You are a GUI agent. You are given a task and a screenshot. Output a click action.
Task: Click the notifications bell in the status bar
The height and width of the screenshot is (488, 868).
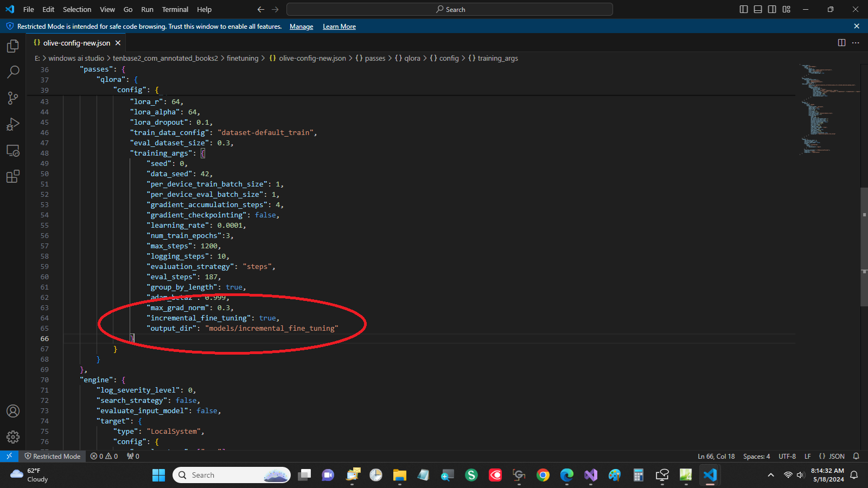click(856, 456)
